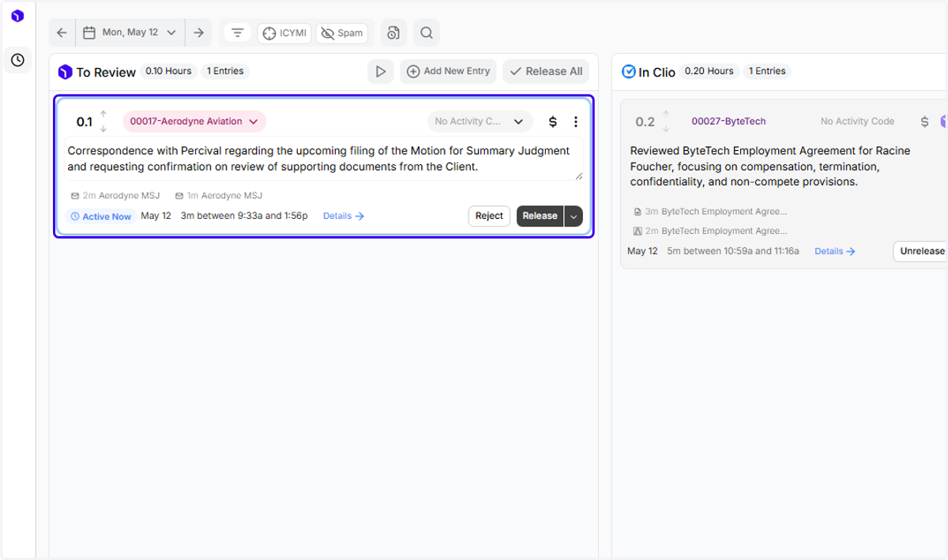Start timer with the play button
This screenshot has width=948, height=560.
tap(381, 71)
